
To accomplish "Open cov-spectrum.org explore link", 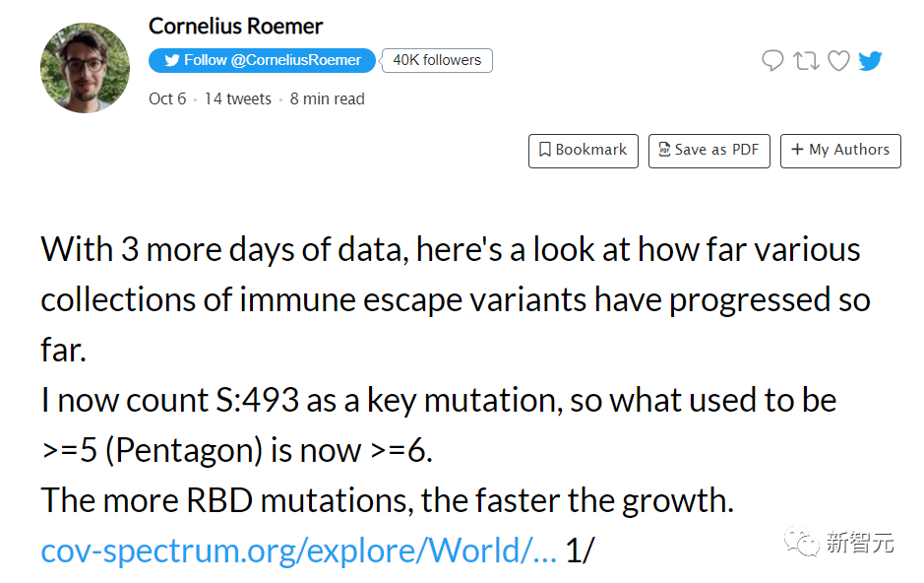I will pos(298,551).
